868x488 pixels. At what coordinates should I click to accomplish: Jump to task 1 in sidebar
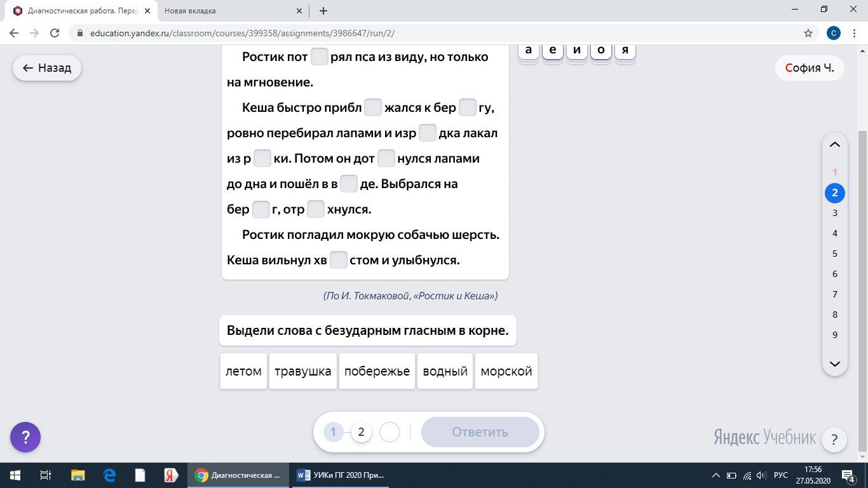[835, 172]
